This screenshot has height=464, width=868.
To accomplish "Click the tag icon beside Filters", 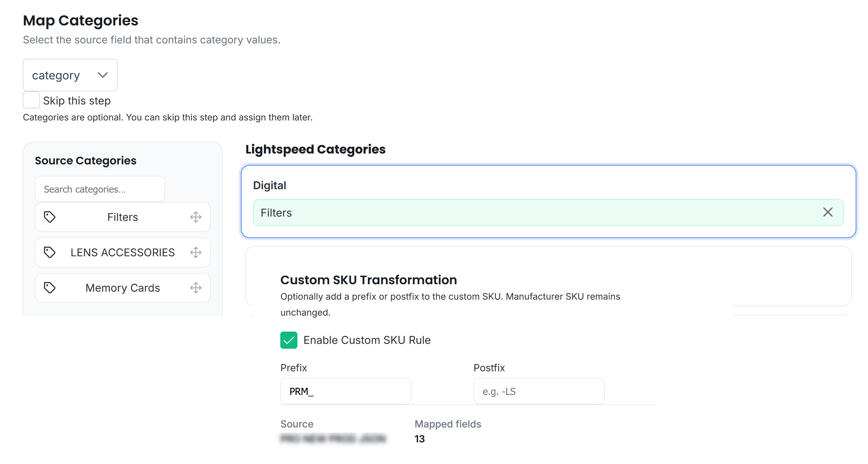I will click(x=50, y=217).
